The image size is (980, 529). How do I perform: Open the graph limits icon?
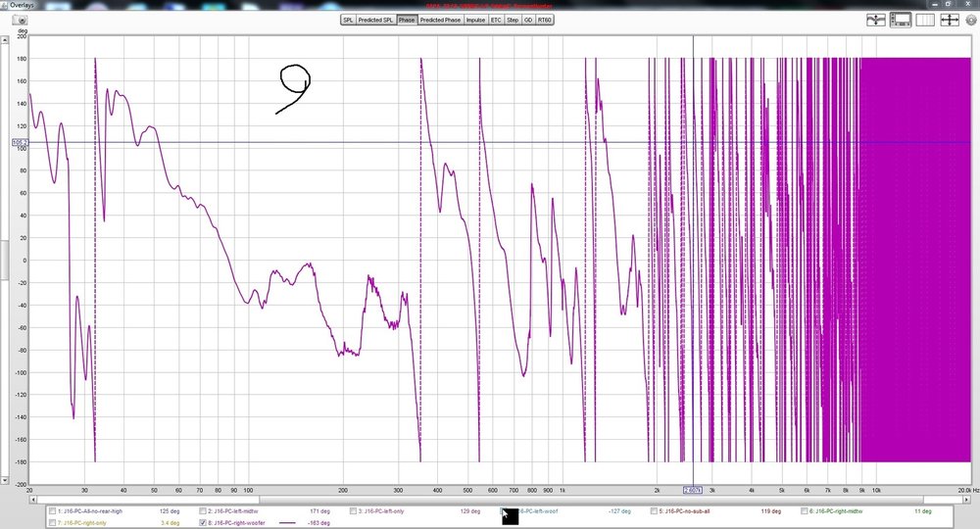[925, 20]
